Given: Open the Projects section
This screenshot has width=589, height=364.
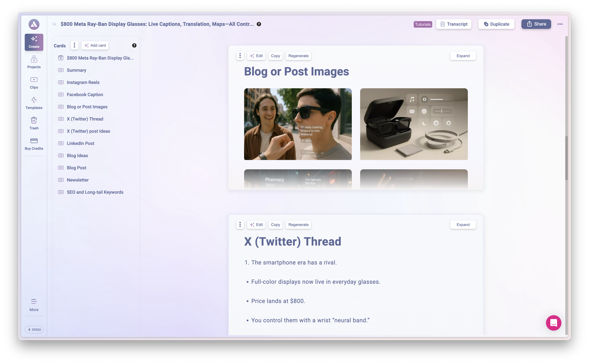Looking at the screenshot, I should click(34, 62).
